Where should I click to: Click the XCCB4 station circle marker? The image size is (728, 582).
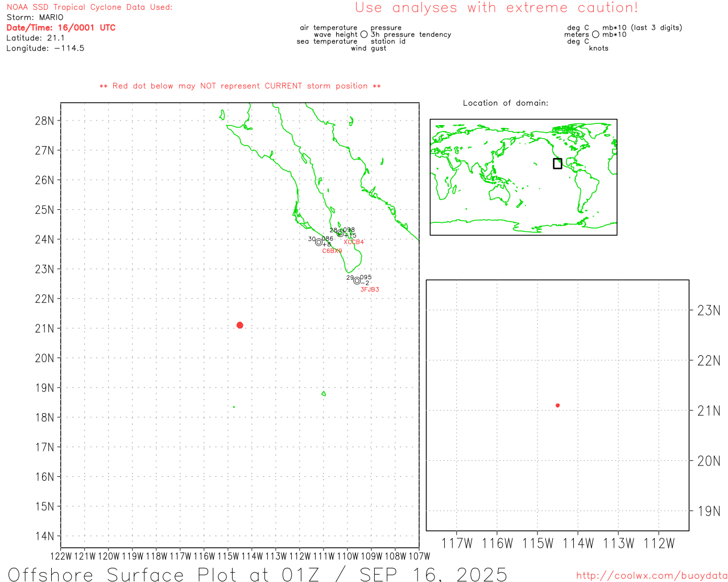[x=340, y=233]
